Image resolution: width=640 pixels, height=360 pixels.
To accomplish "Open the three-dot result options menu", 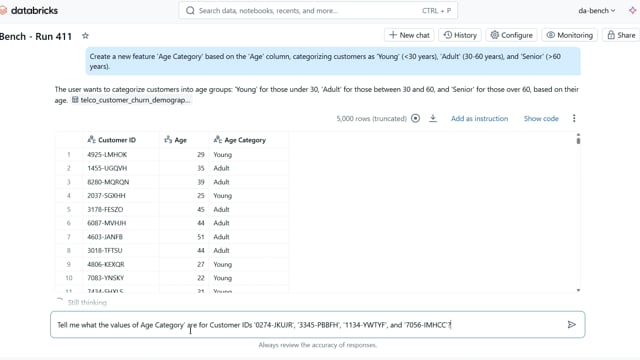I will (574, 118).
